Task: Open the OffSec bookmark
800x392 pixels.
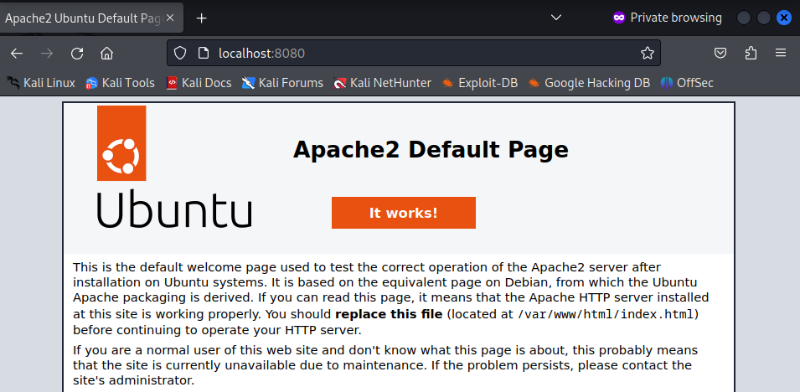Action: pos(687,83)
